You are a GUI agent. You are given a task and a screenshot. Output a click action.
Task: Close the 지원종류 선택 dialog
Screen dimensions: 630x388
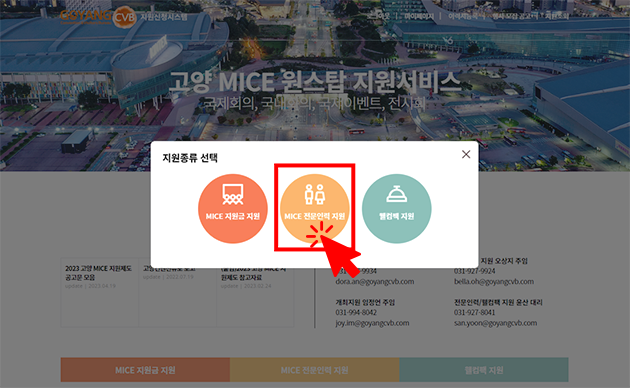click(x=466, y=154)
